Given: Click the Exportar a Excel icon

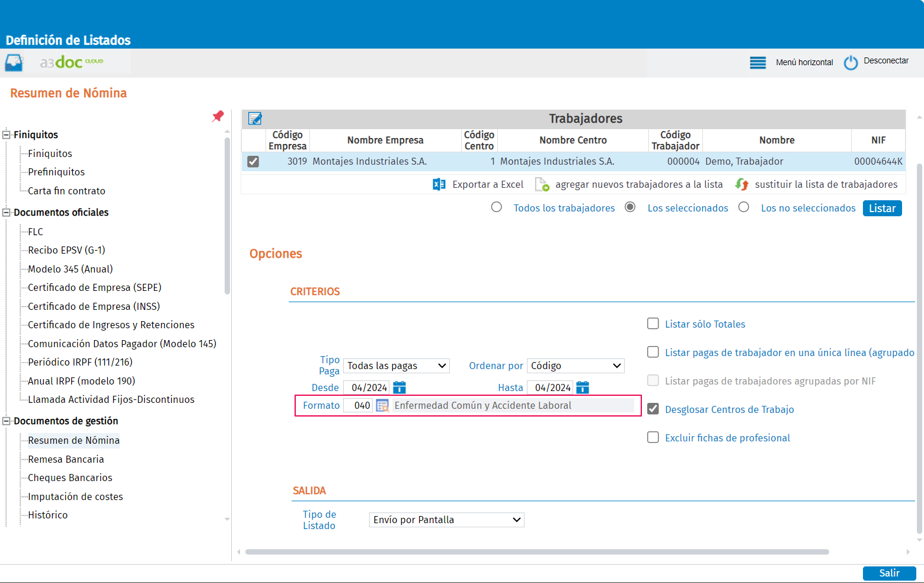Looking at the screenshot, I should (439, 184).
